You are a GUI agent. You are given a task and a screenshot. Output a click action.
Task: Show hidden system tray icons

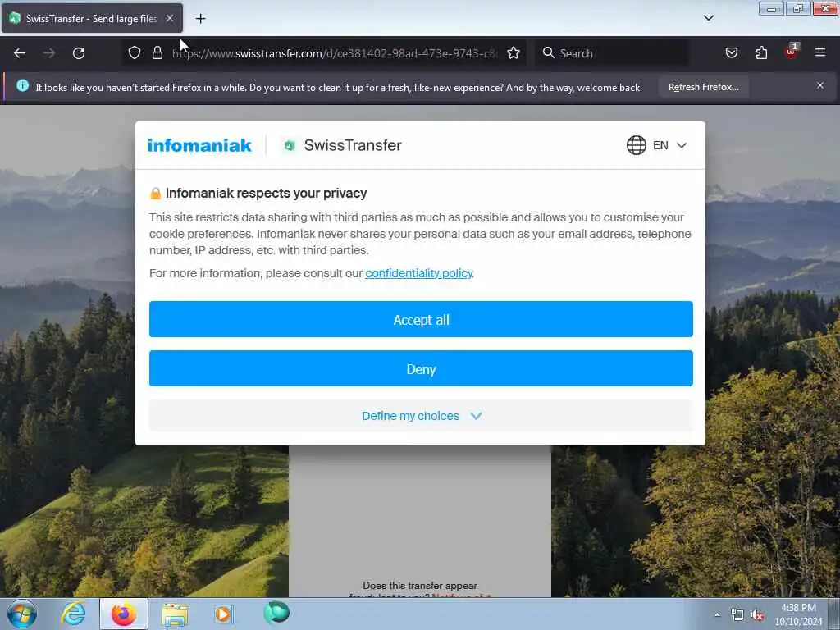tap(717, 614)
